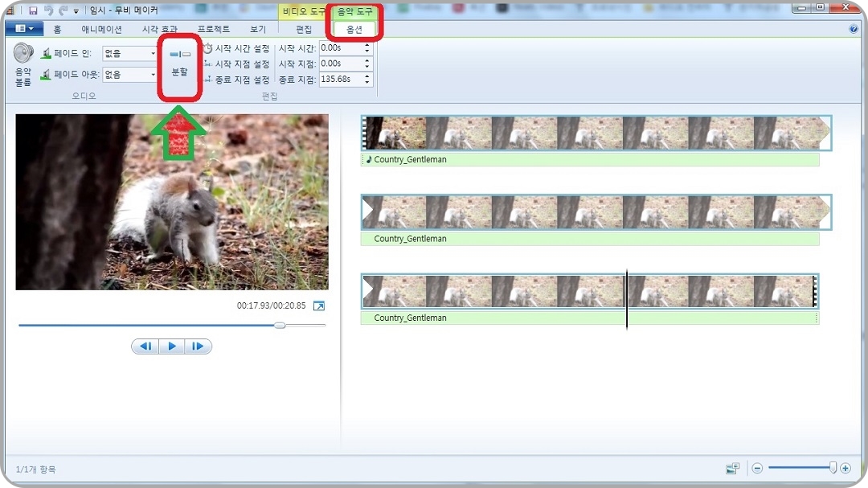Screen dimensions: 868x488
Task: Click the fade out speaker icon next to 페이드 아웃
Action: point(46,74)
